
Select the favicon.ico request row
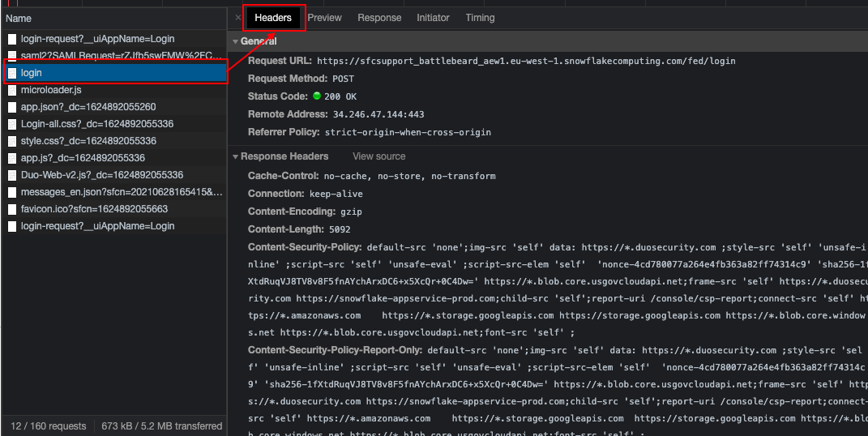(94, 209)
